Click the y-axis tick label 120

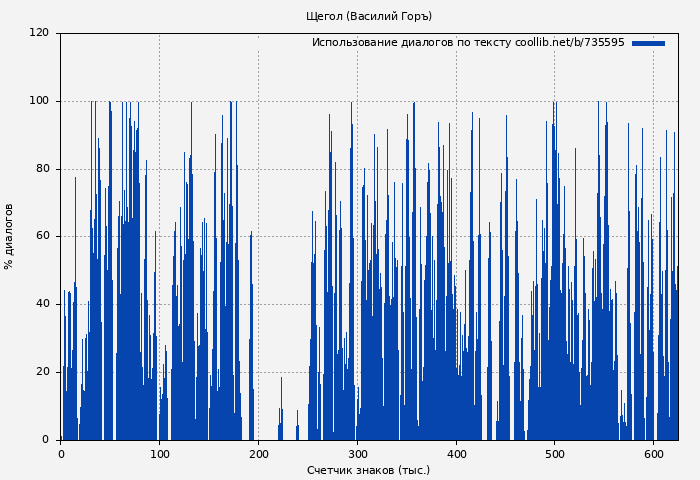click(x=39, y=33)
